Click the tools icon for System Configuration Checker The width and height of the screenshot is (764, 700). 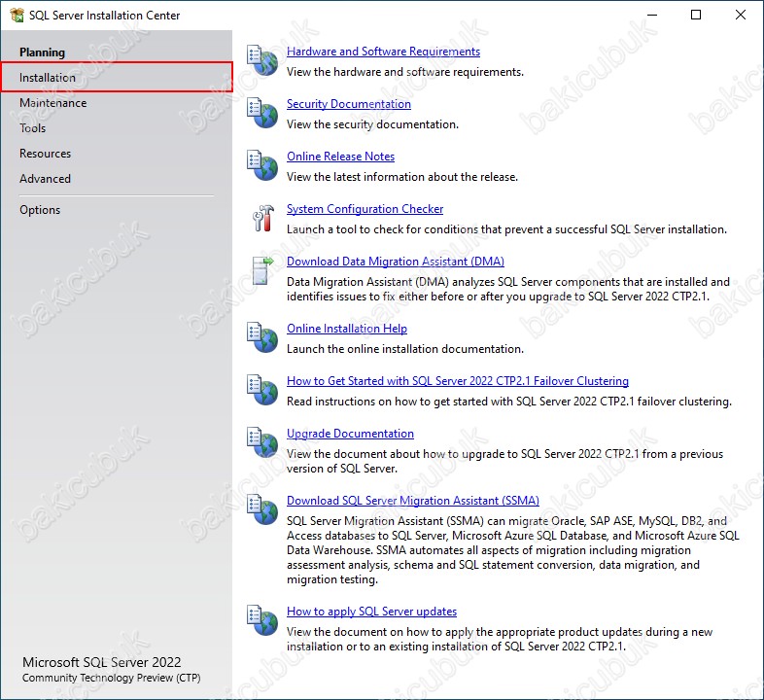pyautogui.click(x=261, y=218)
